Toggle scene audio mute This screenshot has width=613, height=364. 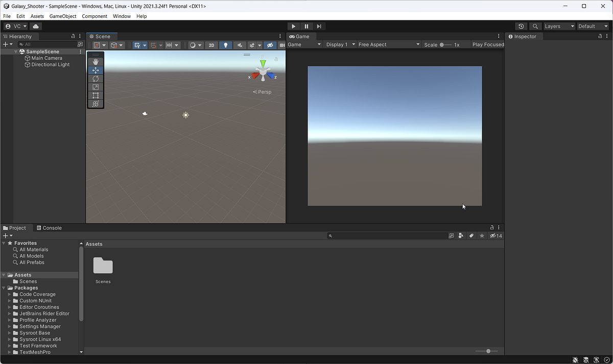(239, 45)
